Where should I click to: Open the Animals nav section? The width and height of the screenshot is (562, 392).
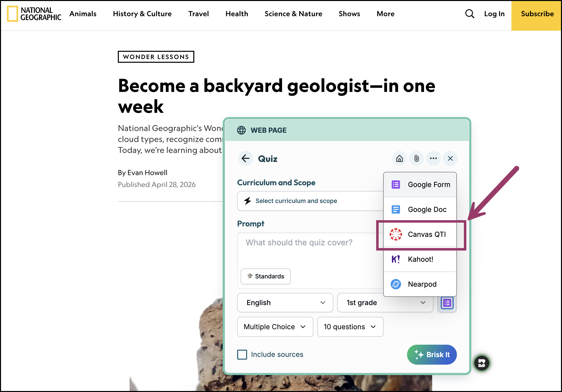click(x=83, y=14)
